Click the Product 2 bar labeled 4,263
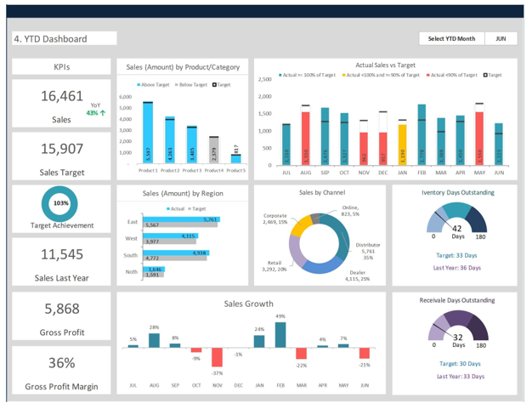This screenshot has height=409, width=532. click(170, 140)
